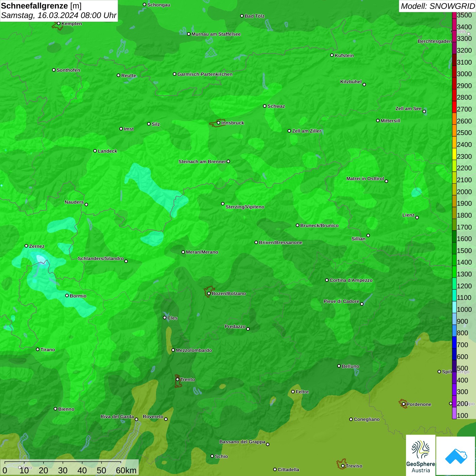The image size is (476, 476).
Task: Click the Sonthofen label
Action: pyautogui.click(x=68, y=70)
